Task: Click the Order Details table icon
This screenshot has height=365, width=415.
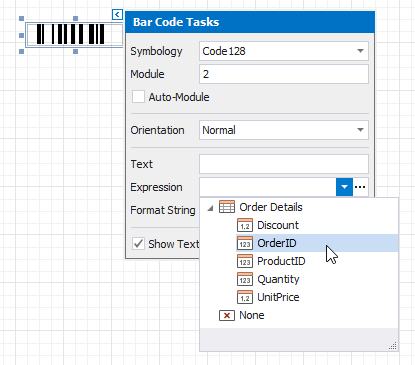Action: [227, 207]
